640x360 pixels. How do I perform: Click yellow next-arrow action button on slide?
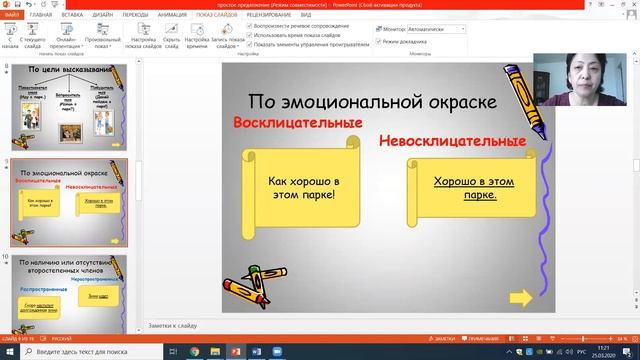[521, 298]
